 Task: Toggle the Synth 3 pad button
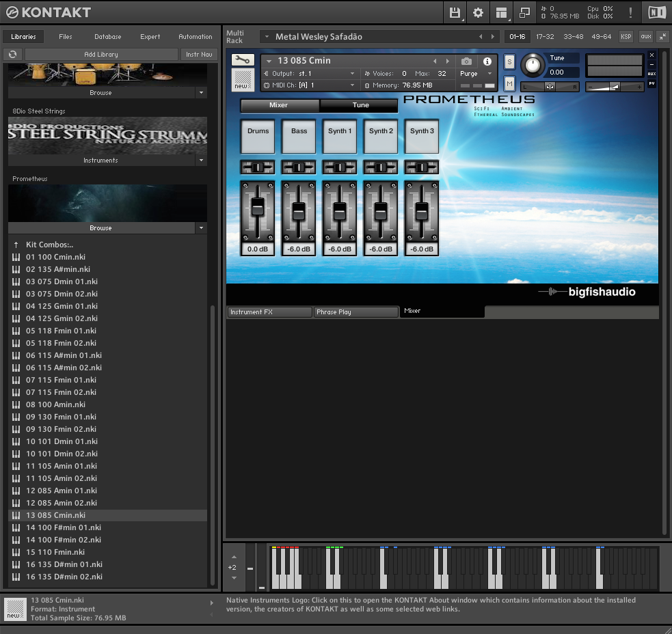pos(422,136)
